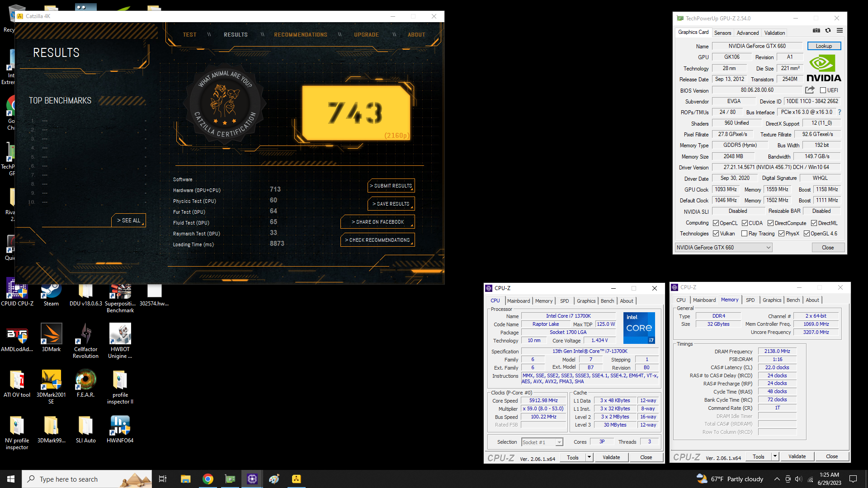This screenshot has height=488, width=868.
Task: Open the Socket #1 selection dropdown
Action: [542, 442]
